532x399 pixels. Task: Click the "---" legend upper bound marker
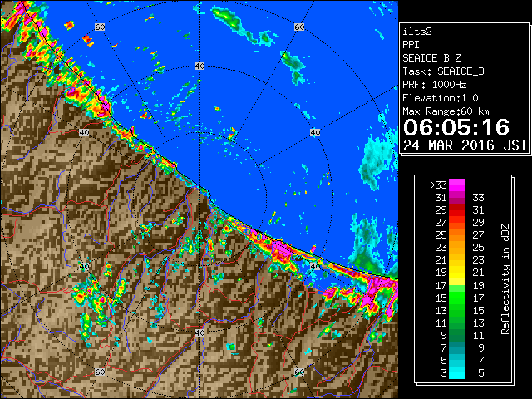(x=475, y=185)
